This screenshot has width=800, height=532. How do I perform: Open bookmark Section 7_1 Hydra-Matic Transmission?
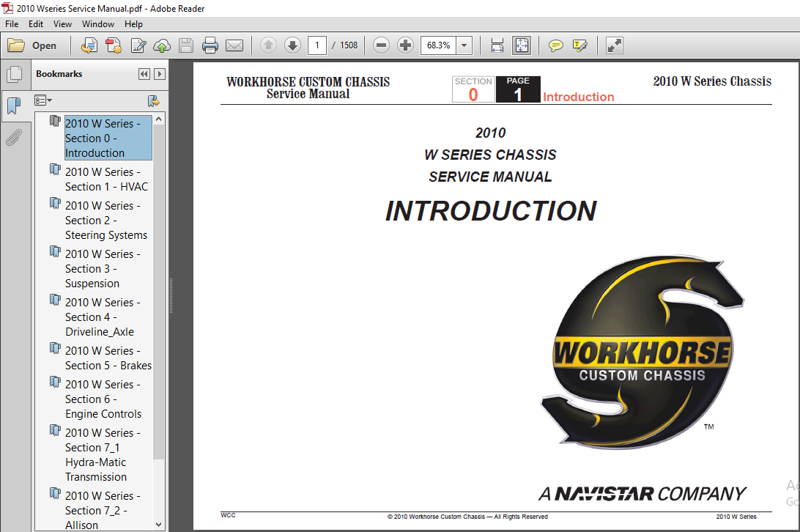coord(103,455)
